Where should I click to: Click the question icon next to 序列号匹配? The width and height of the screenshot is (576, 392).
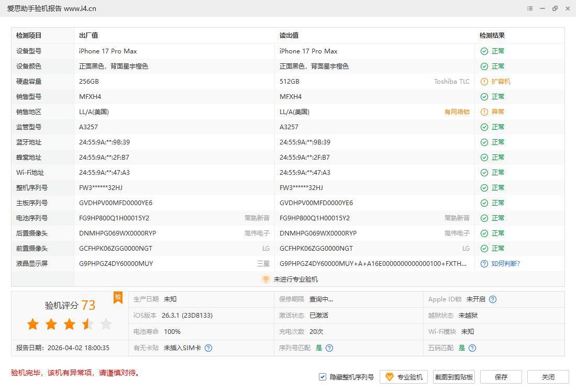coord(329,348)
